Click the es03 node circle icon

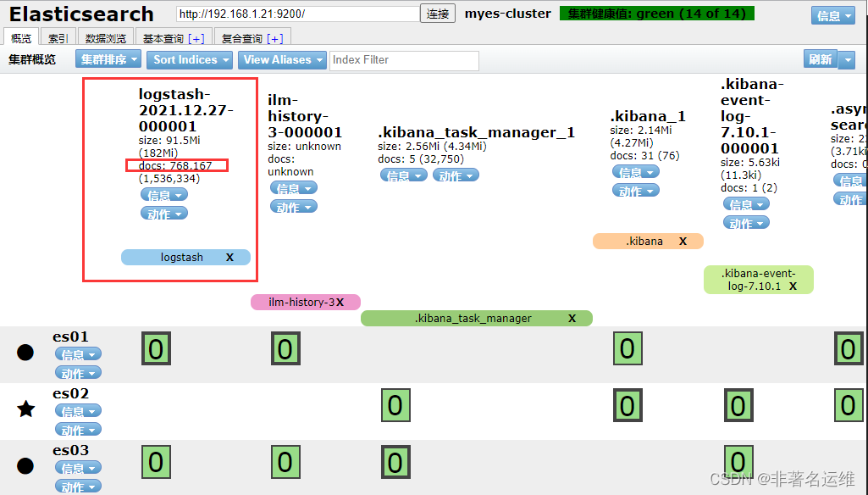click(25, 465)
